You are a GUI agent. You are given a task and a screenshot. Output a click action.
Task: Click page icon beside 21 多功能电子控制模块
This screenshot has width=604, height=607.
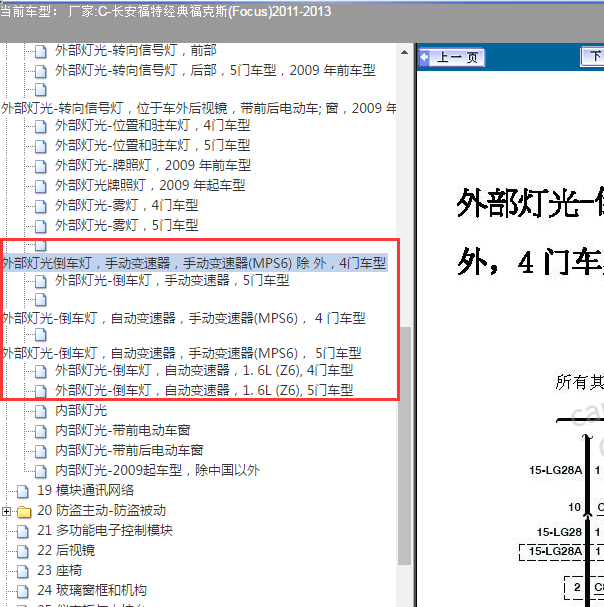[23, 531]
